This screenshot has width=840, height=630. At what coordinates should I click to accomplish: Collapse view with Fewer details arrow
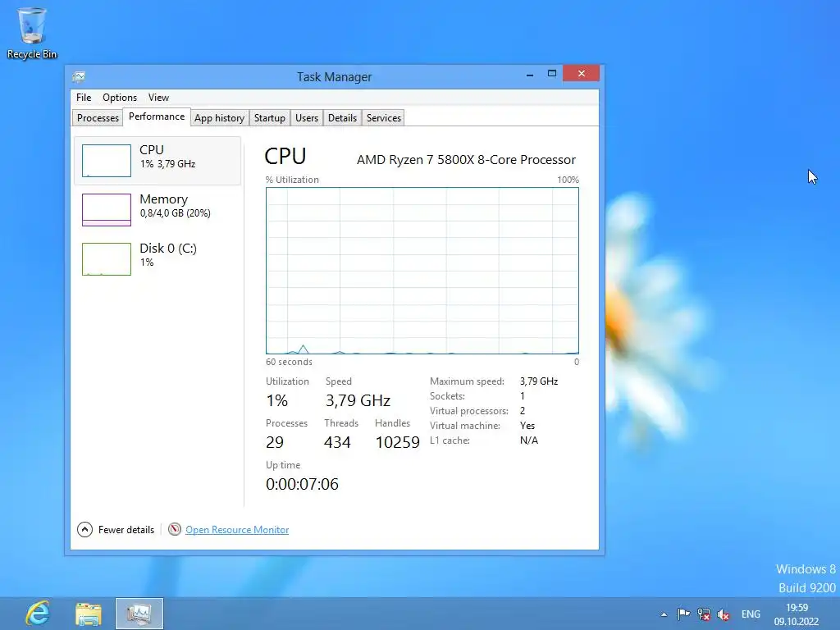point(84,530)
